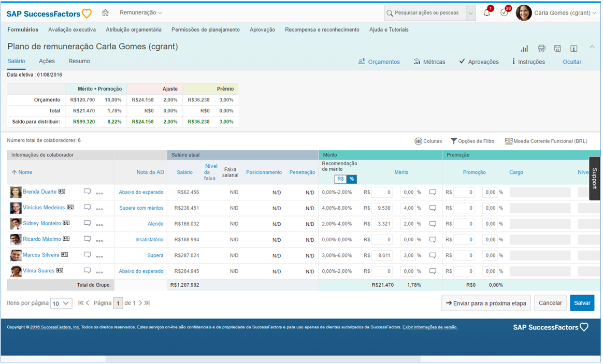Screen dimensions: 603x364
Task: Open merit comment icon for Marcos Silveira row
Action: point(433,255)
